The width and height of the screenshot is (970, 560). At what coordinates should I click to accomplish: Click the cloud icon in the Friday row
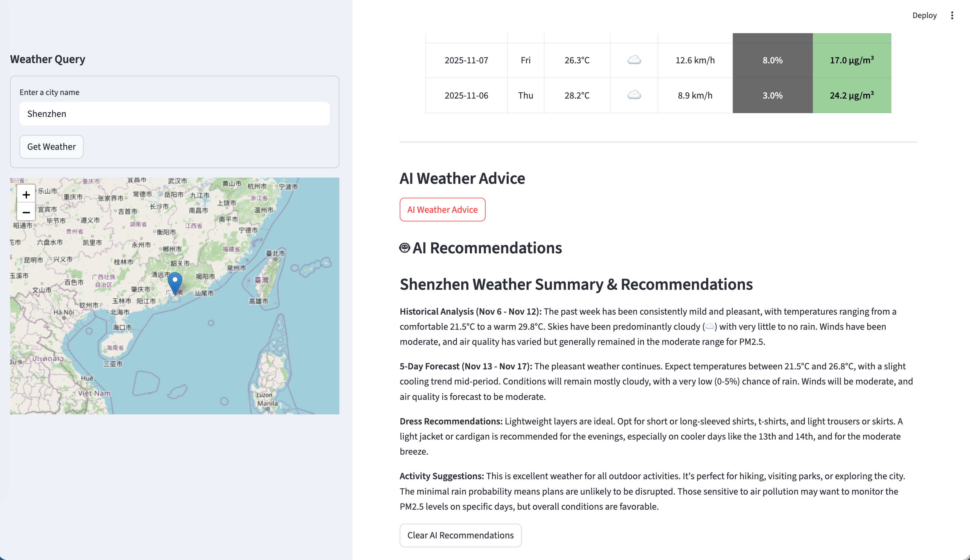click(634, 60)
